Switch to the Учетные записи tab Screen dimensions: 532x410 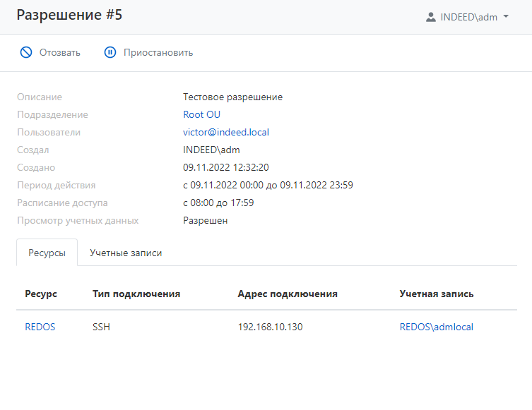point(126,253)
